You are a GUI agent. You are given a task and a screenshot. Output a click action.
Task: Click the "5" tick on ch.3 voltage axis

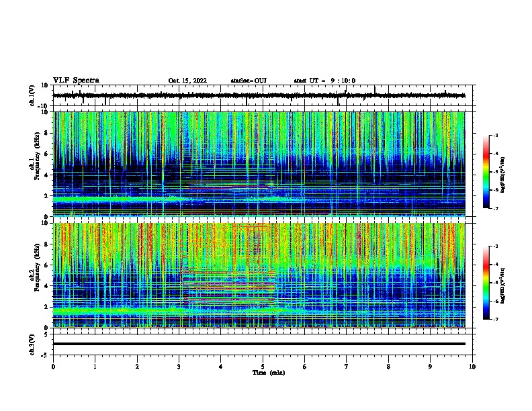pyautogui.click(x=46, y=334)
